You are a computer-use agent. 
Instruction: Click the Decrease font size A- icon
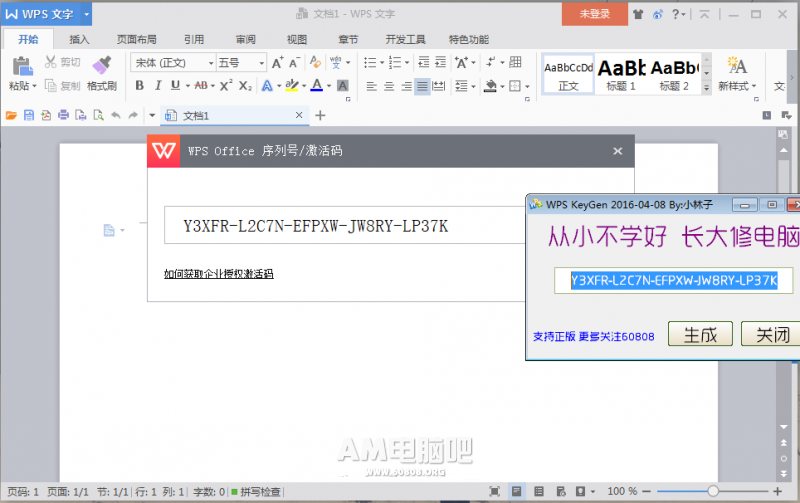pos(294,62)
